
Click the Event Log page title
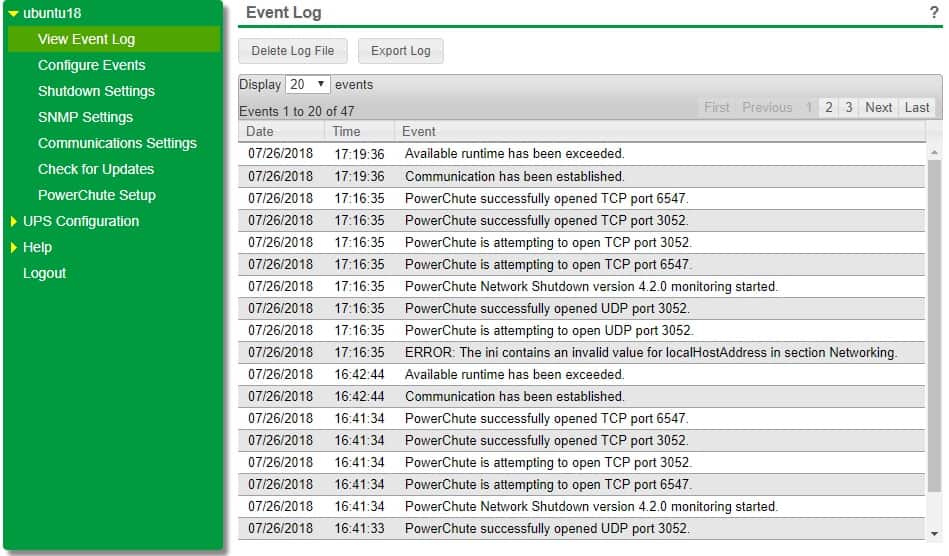pos(283,13)
